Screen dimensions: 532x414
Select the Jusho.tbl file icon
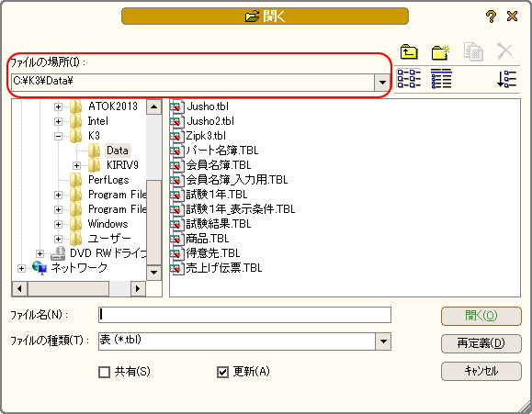(x=176, y=106)
